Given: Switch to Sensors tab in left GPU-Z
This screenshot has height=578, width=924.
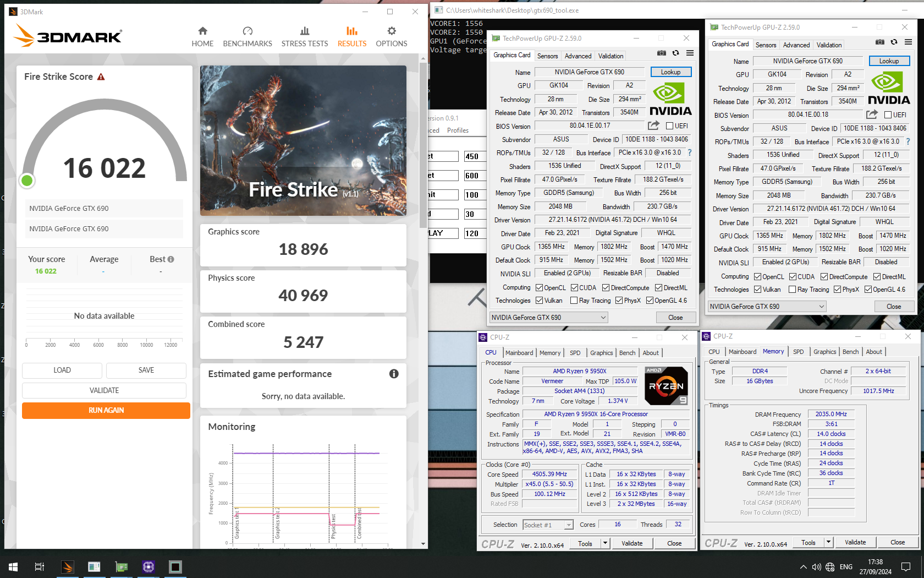Looking at the screenshot, I should 547,56.
